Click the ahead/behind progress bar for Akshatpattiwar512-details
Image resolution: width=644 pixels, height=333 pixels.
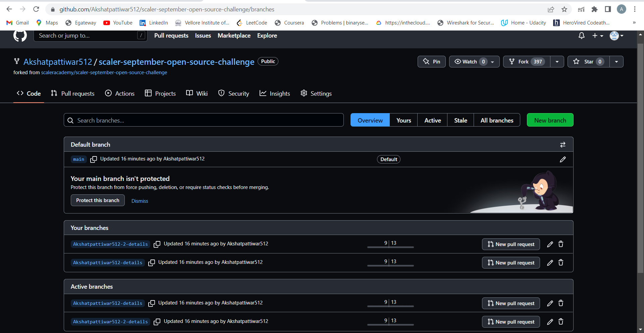(x=390, y=265)
